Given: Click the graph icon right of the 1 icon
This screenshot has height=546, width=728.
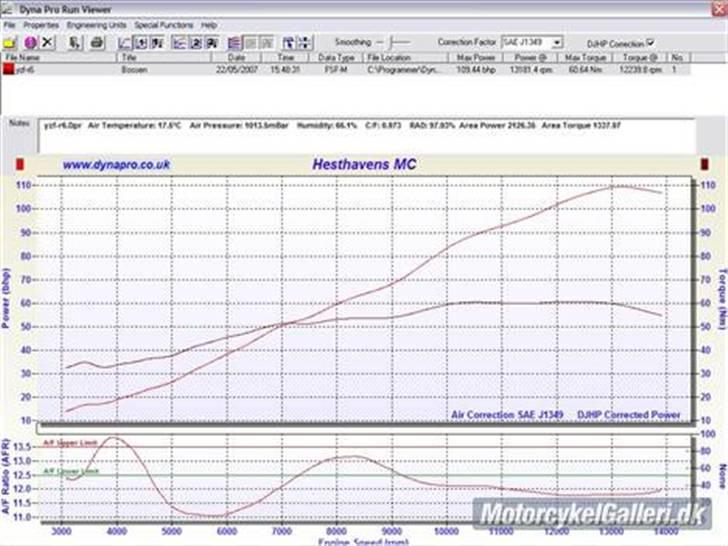Looking at the screenshot, I should click(x=157, y=43).
